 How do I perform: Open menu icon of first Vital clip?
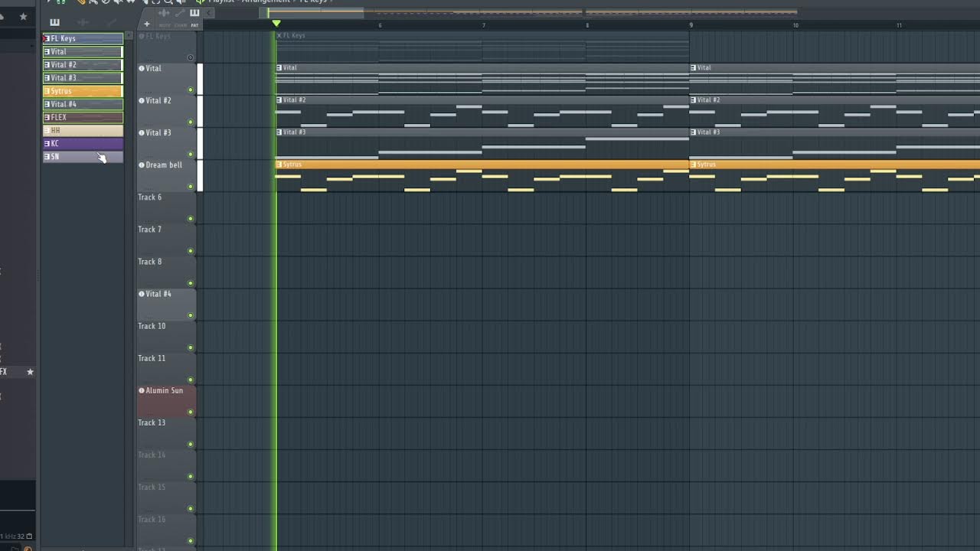point(279,67)
